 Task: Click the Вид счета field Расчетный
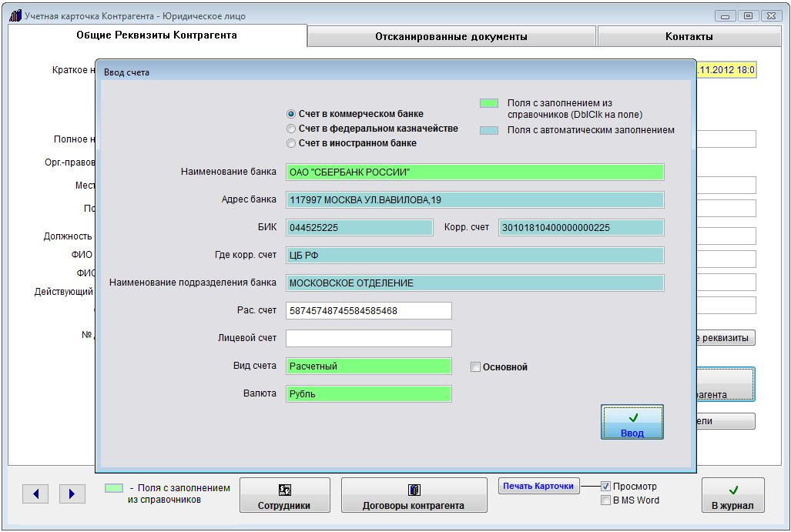369,366
